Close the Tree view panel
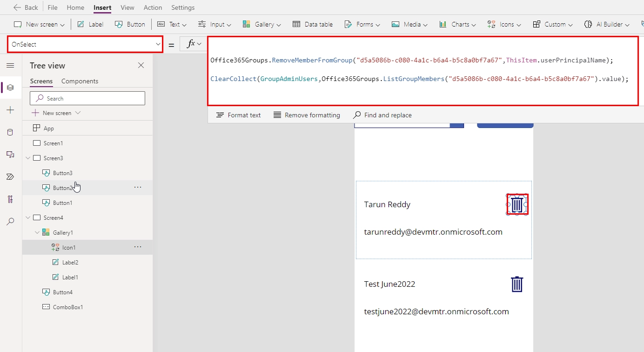The image size is (644, 352). pyautogui.click(x=141, y=66)
